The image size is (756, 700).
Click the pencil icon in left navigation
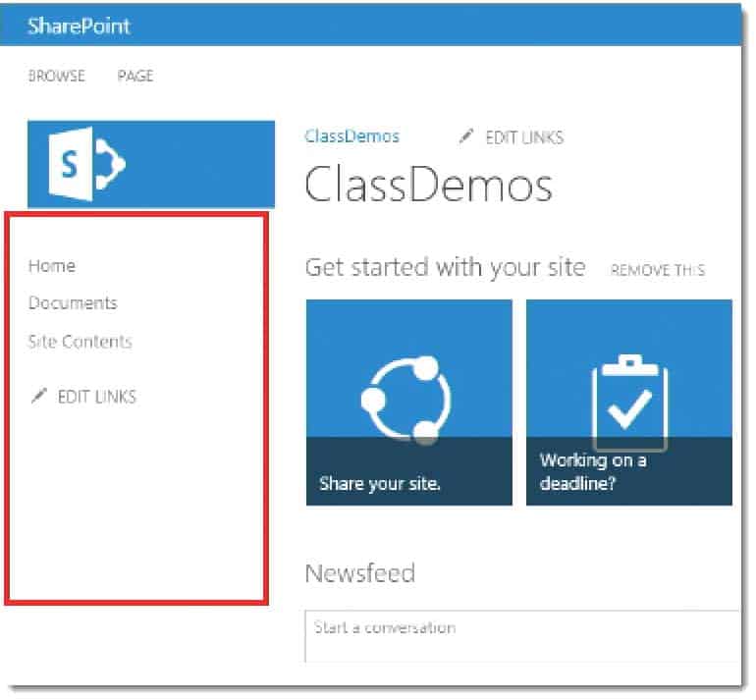click(x=38, y=396)
